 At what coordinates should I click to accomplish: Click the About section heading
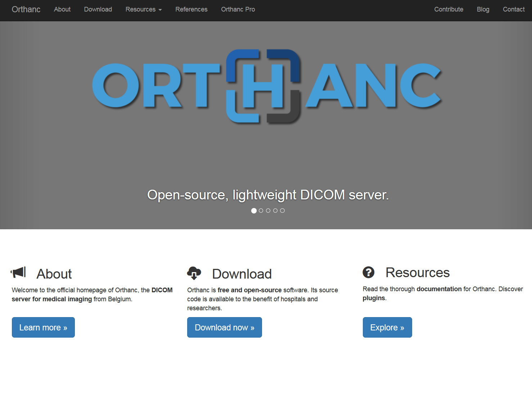54,274
